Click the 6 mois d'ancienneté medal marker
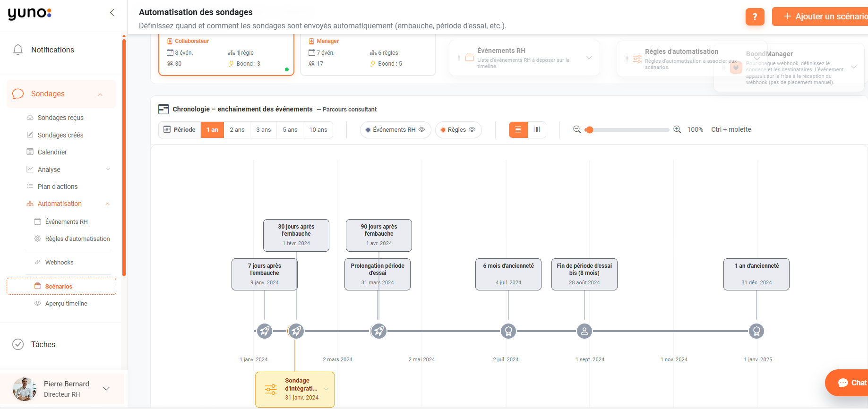 coord(508,331)
